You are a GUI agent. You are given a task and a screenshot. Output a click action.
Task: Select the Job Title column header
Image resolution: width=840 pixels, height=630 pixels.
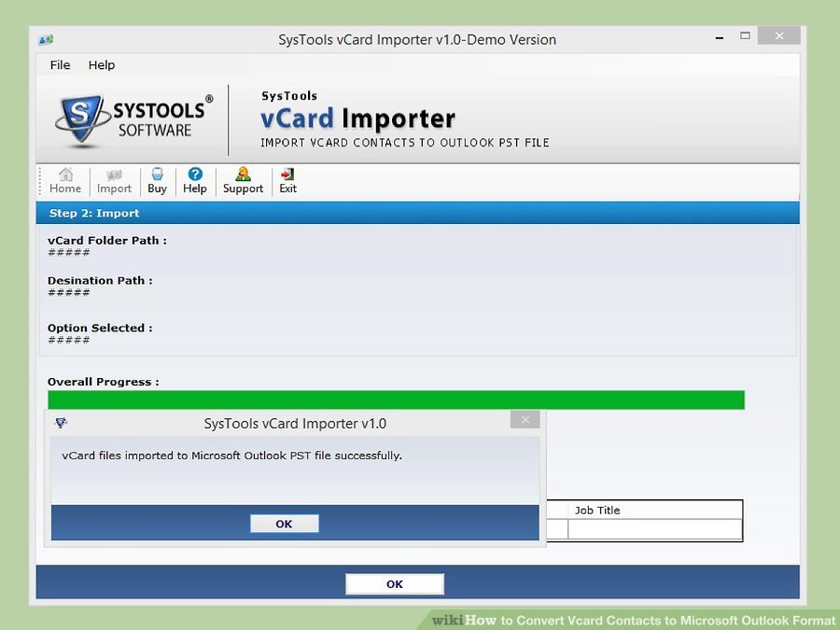point(653,511)
